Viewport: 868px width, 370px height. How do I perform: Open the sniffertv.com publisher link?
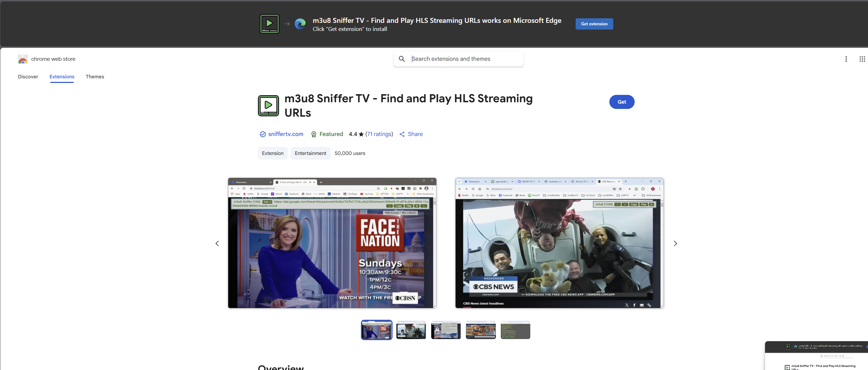285,134
